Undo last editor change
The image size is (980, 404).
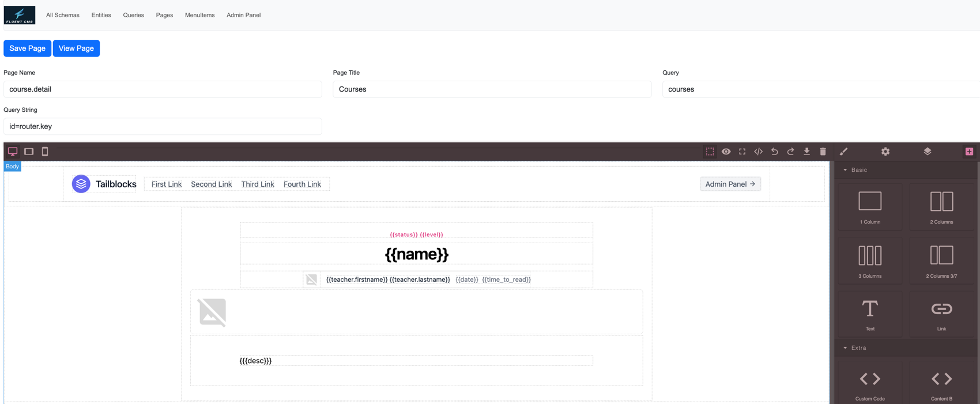(x=775, y=152)
